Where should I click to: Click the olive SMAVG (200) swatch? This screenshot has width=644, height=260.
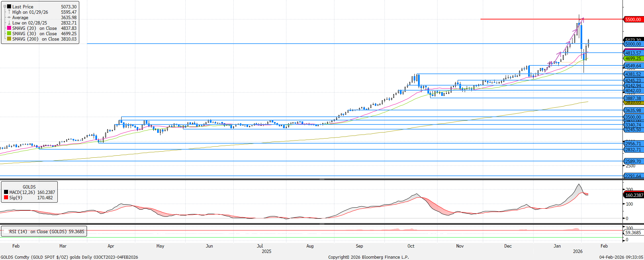click(9, 39)
